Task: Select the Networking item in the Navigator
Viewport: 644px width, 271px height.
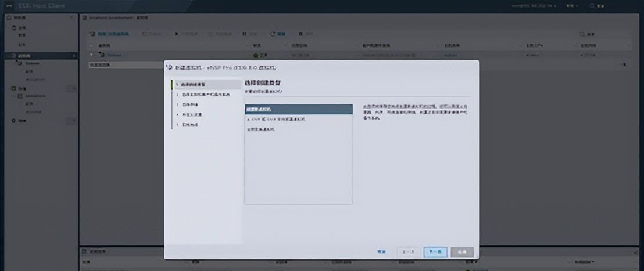Action: (22, 121)
